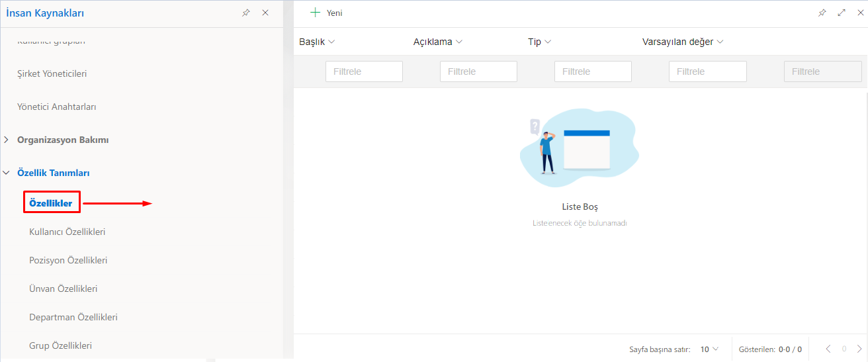Image resolution: width=868 pixels, height=362 pixels.
Task: Click the Tip filter input field
Action: [593, 71]
